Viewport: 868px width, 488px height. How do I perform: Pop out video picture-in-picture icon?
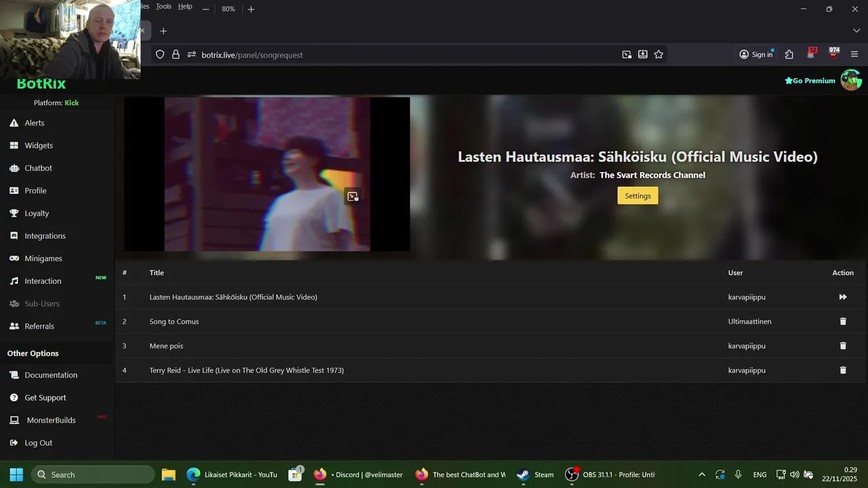tap(353, 196)
